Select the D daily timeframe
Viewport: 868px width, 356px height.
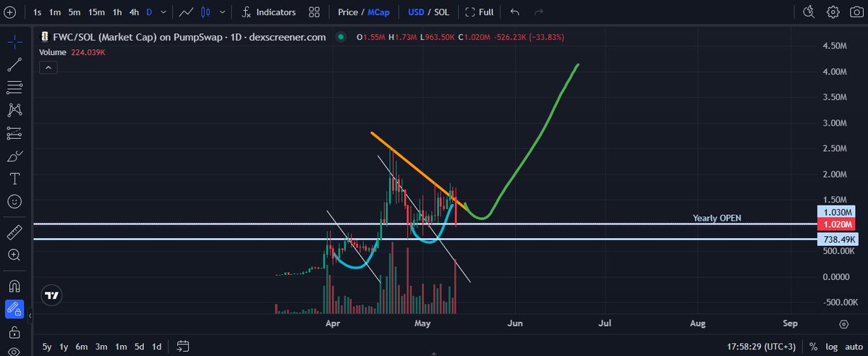pos(150,12)
